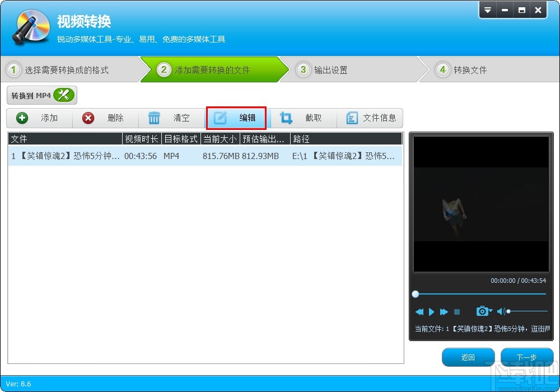Take a snapshot with camera icon

(482, 311)
